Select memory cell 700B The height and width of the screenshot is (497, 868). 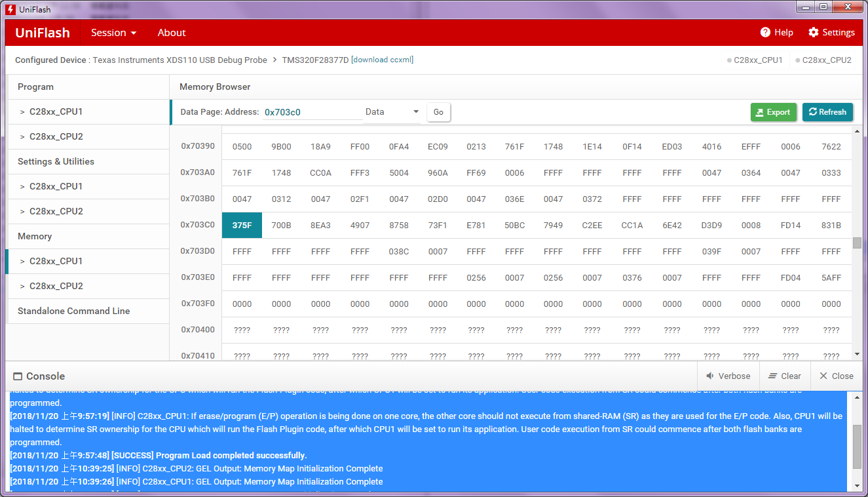pyautogui.click(x=281, y=226)
